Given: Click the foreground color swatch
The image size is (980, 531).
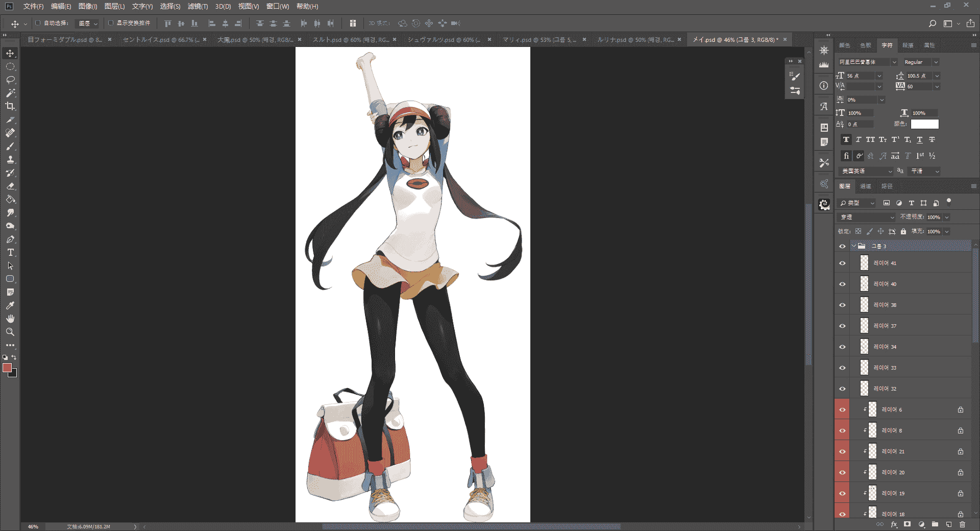Looking at the screenshot, I should tap(7, 368).
